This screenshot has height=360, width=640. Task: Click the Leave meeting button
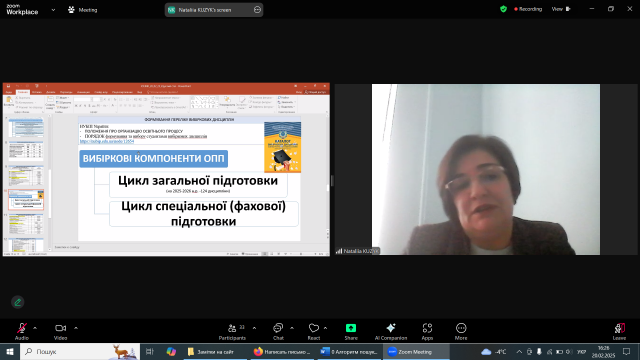[x=619, y=328]
